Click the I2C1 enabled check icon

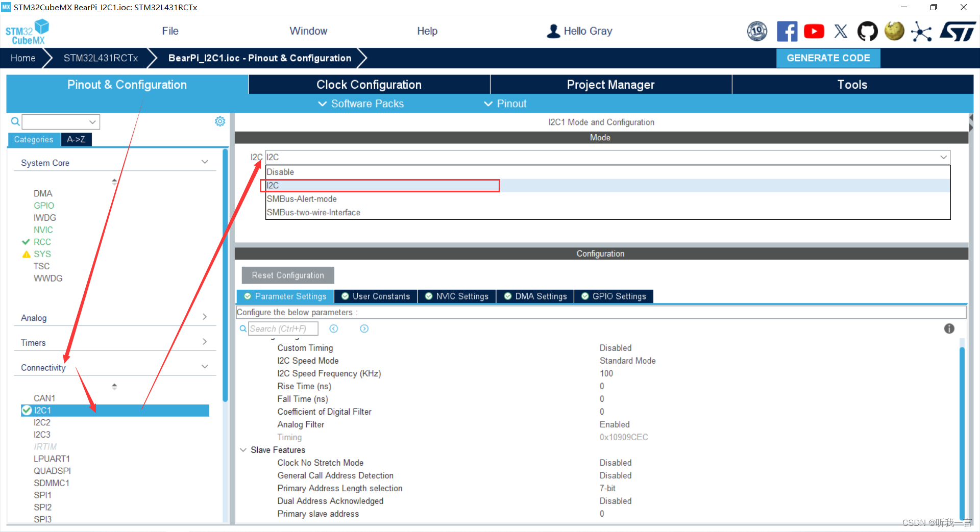pos(27,410)
